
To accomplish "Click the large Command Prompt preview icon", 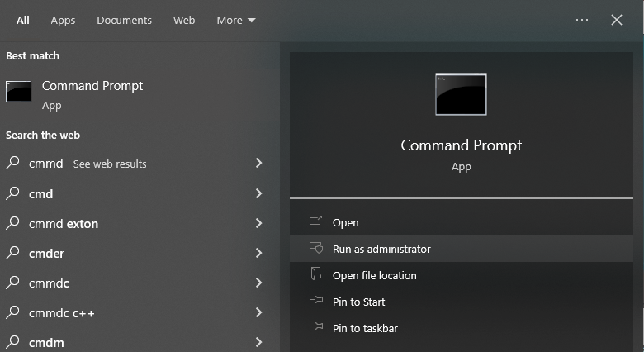I will click(461, 94).
